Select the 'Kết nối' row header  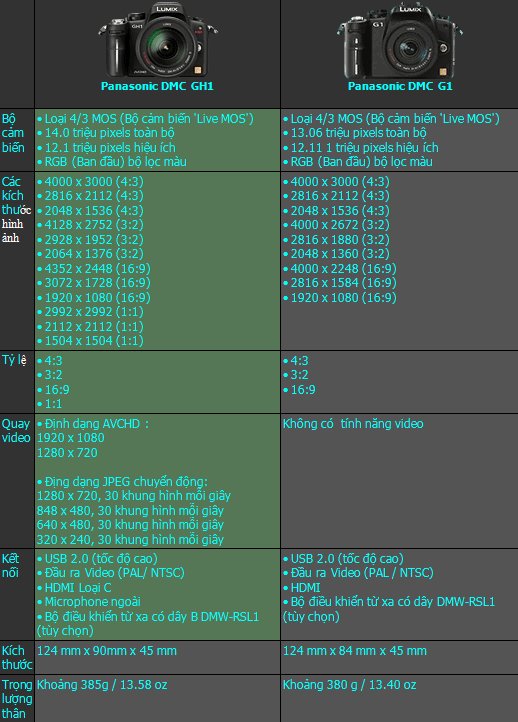11,565
